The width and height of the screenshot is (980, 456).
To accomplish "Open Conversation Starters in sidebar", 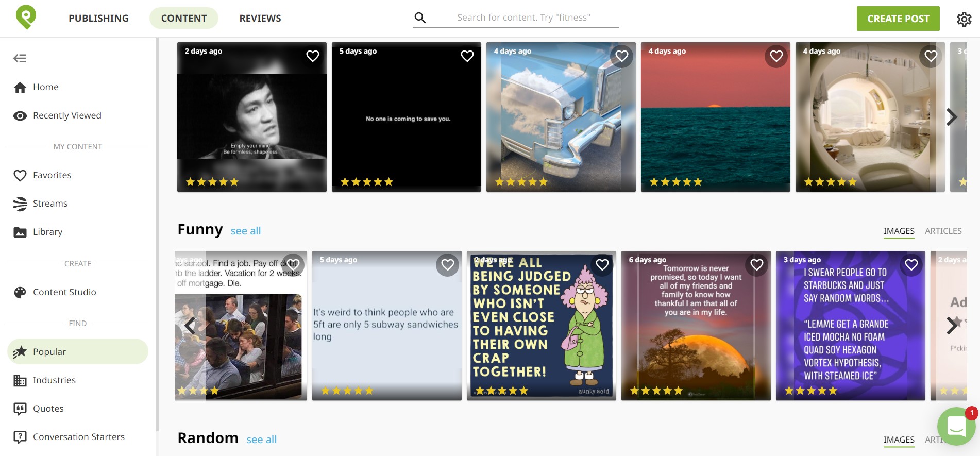I will pos(78,437).
